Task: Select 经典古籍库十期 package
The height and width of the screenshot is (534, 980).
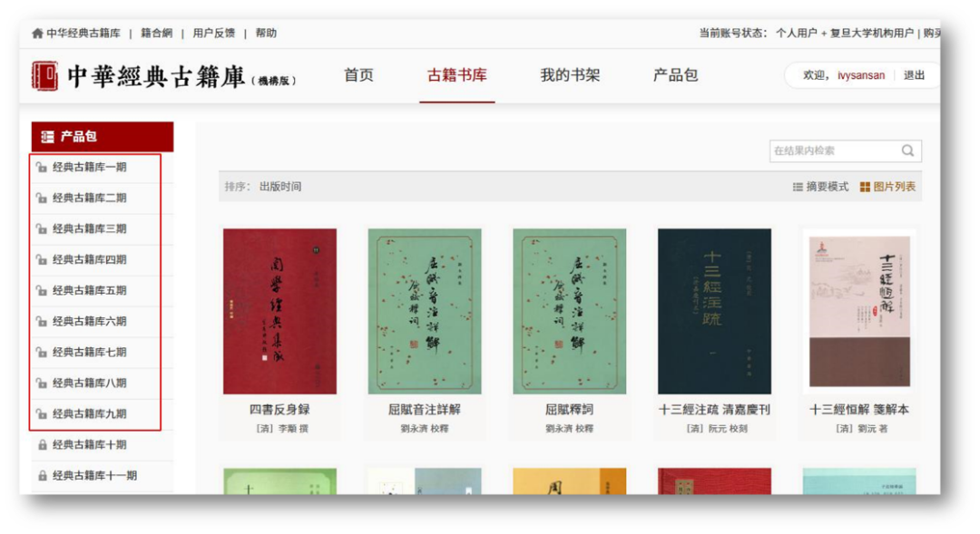Action: pos(89,444)
